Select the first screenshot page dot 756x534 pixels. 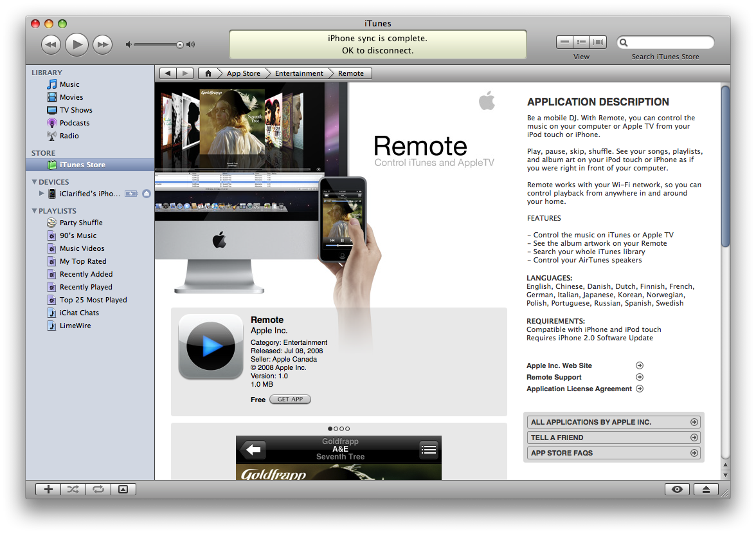tap(330, 429)
